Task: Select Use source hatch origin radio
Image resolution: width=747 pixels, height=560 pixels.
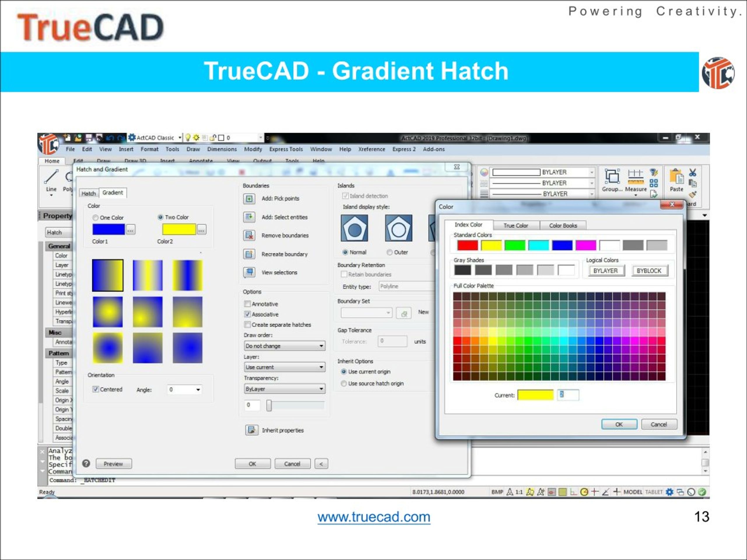Action: click(344, 384)
